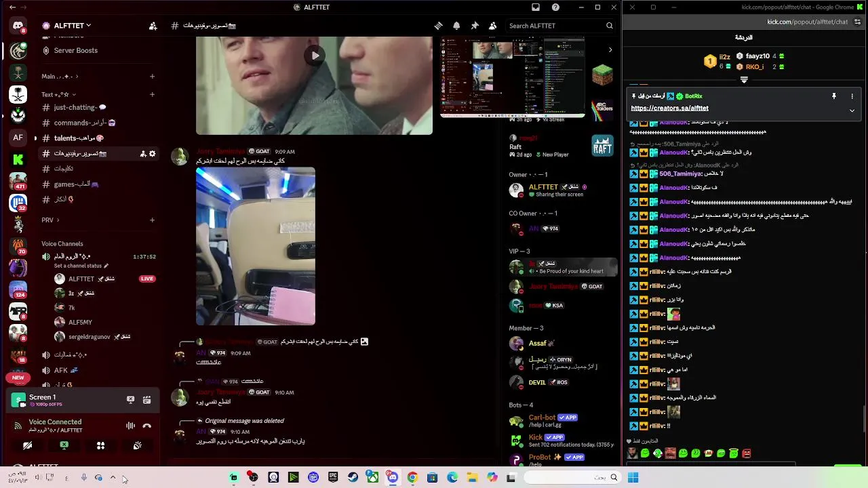
Task: Expand Kick leaderboard with down arrow
Action: pyautogui.click(x=744, y=80)
